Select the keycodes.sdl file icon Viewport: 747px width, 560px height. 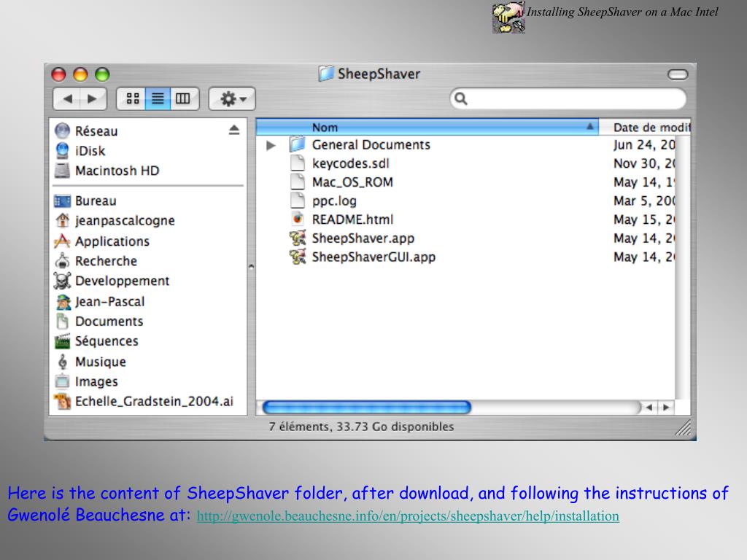pos(298,163)
